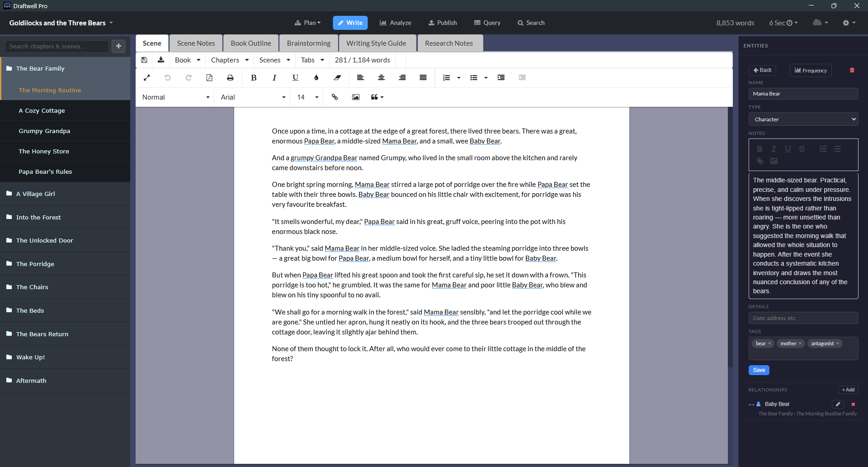Open the blockquote options

377,97
